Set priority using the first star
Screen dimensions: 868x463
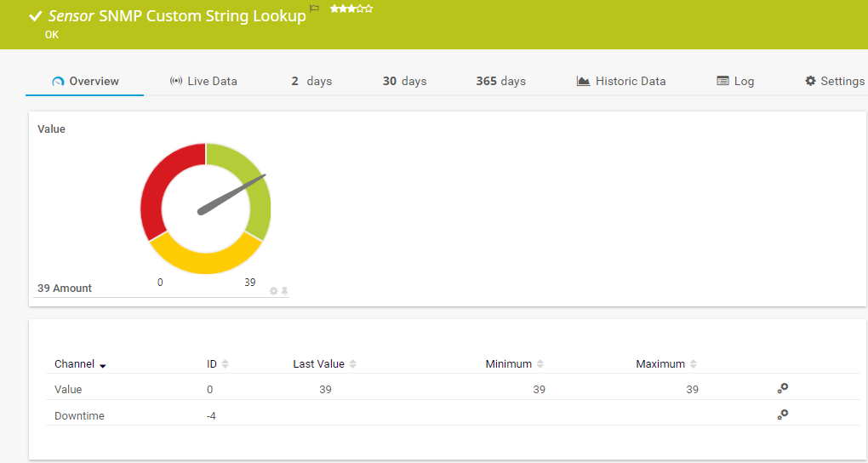[x=334, y=9]
